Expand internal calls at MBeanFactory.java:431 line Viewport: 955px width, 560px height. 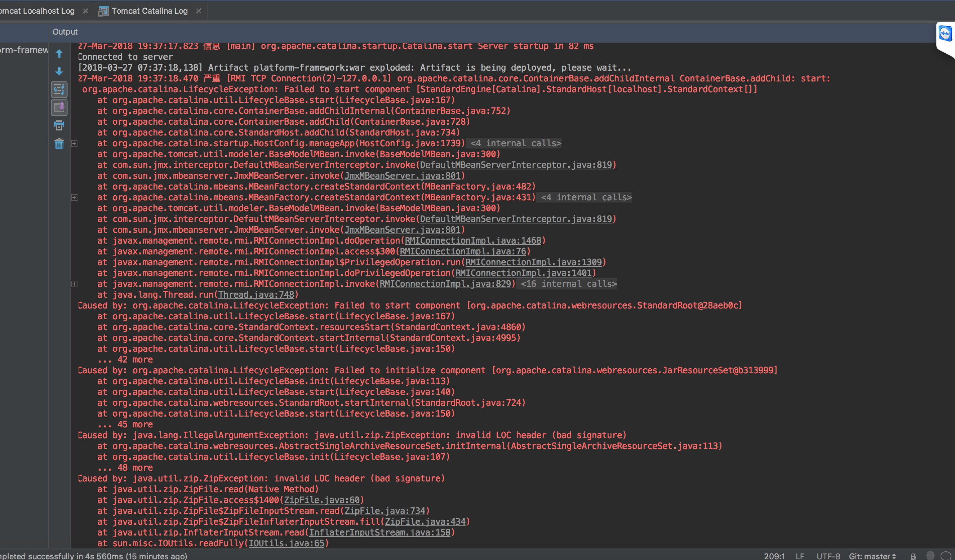(x=75, y=197)
